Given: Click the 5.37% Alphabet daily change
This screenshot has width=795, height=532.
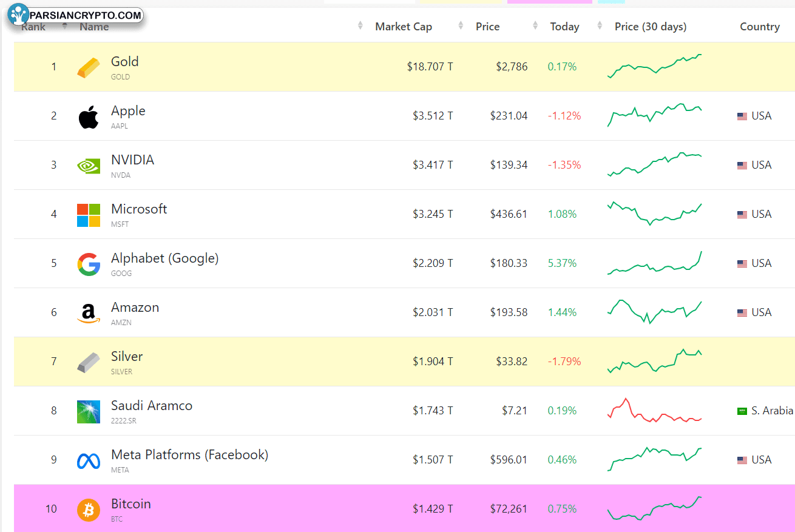Looking at the screenshot, I should click(x=562, y=263).
